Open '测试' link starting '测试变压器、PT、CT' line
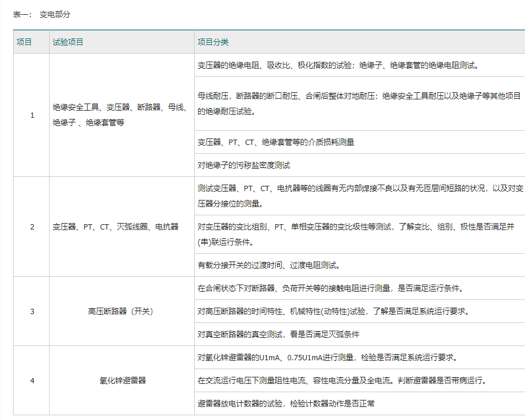Image resolution: width=525 pixels, height=420 pixels. [x=205, y=188]
